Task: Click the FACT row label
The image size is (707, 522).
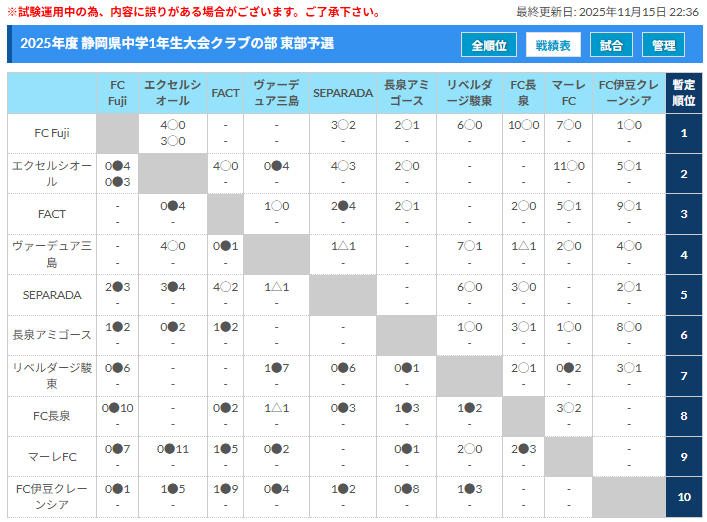Action: pos(52,214)
